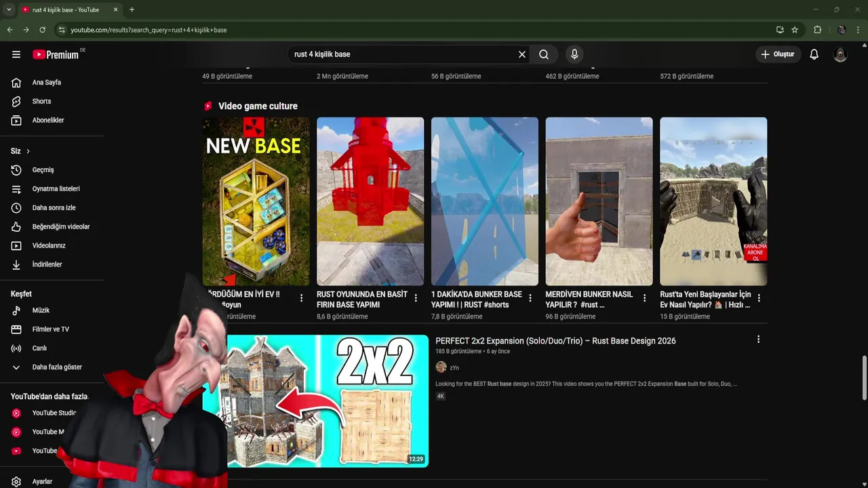Open browser extensions puzzle icon
This screenshot has width=868, height=488.
(x=817, y=30)
